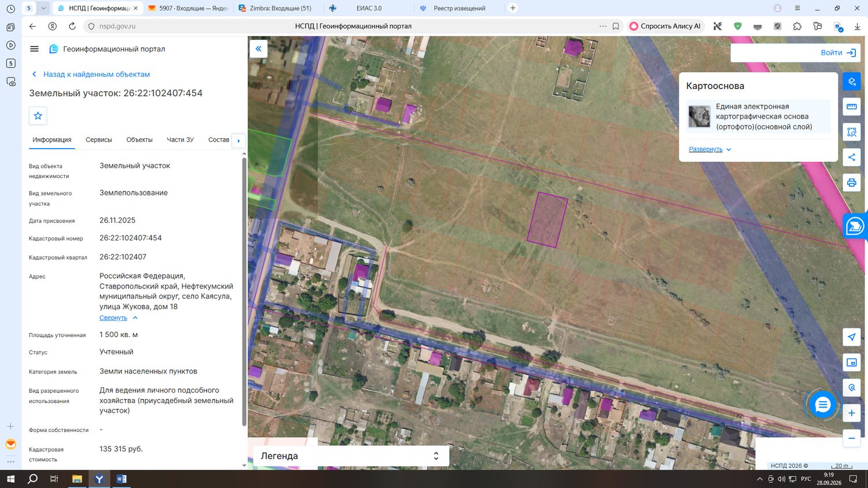Click the taskbar search magnifier
868x488 pixels.
pos(32,479)
